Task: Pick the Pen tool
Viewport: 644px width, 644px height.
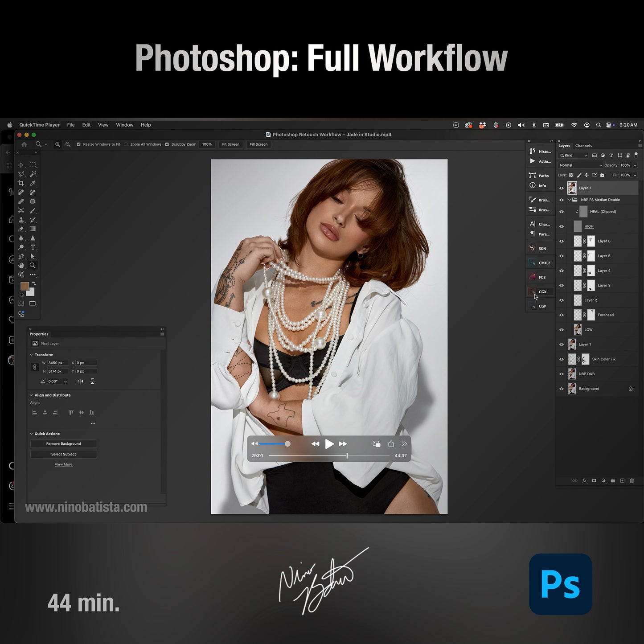Action: coord(21,256)
